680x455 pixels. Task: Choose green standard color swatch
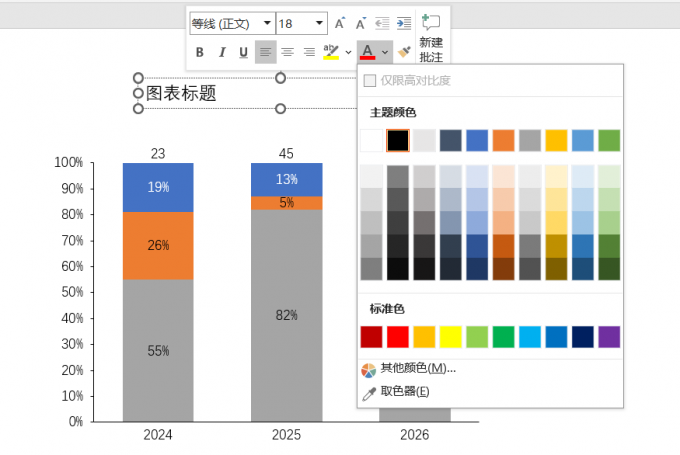click(503, 337)
